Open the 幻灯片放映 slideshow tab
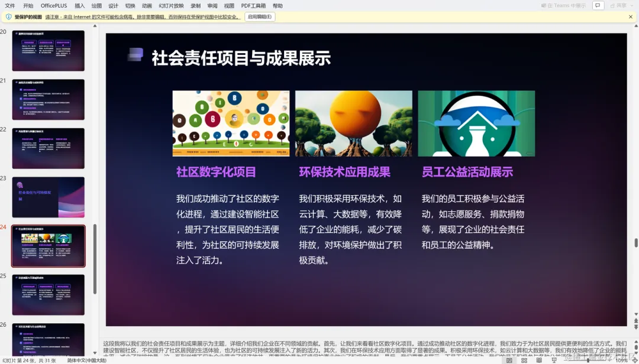The image size is (639, 364). click(171, 6)
